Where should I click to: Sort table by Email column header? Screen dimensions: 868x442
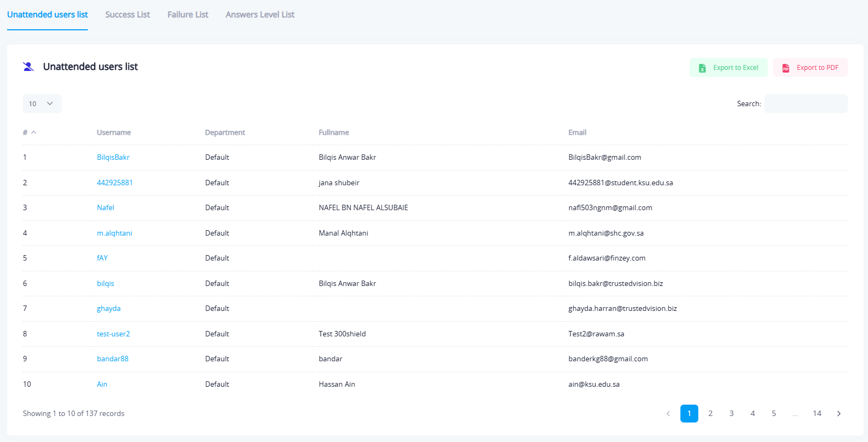point(577,132)
